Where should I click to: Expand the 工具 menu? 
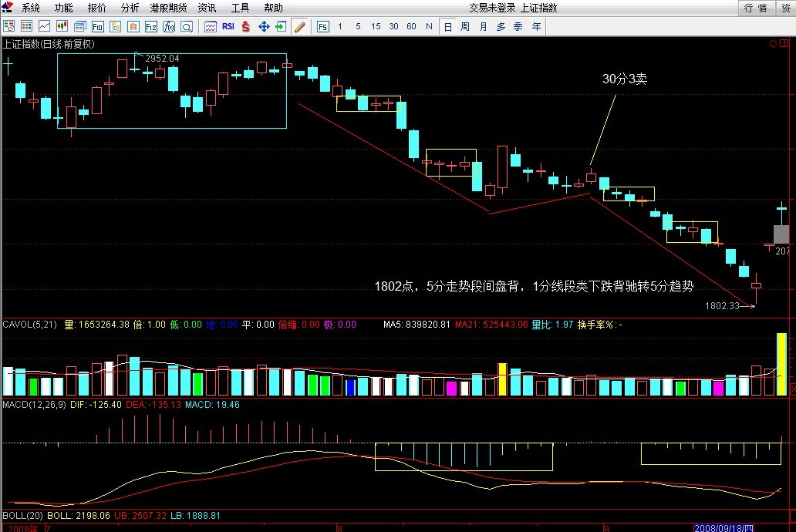[241, 8]
